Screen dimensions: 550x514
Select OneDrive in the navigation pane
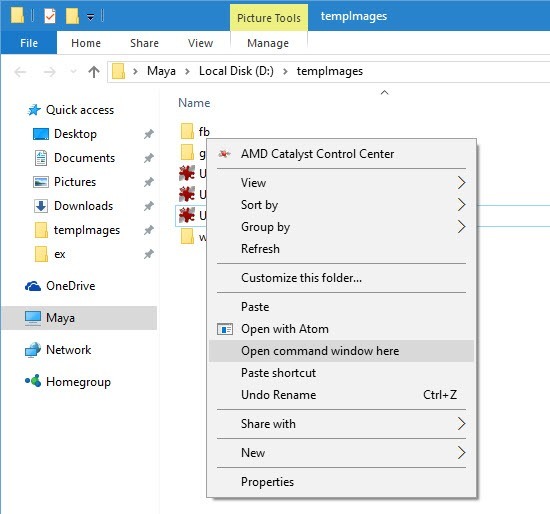click(x=71, y=286)
